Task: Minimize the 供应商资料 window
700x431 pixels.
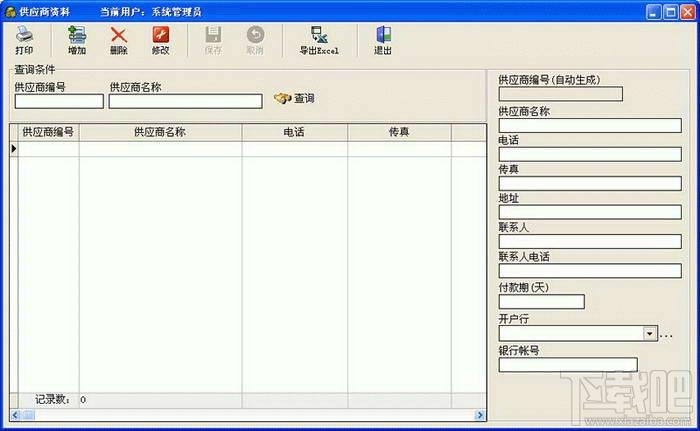Action: click(x=654, y=12)
